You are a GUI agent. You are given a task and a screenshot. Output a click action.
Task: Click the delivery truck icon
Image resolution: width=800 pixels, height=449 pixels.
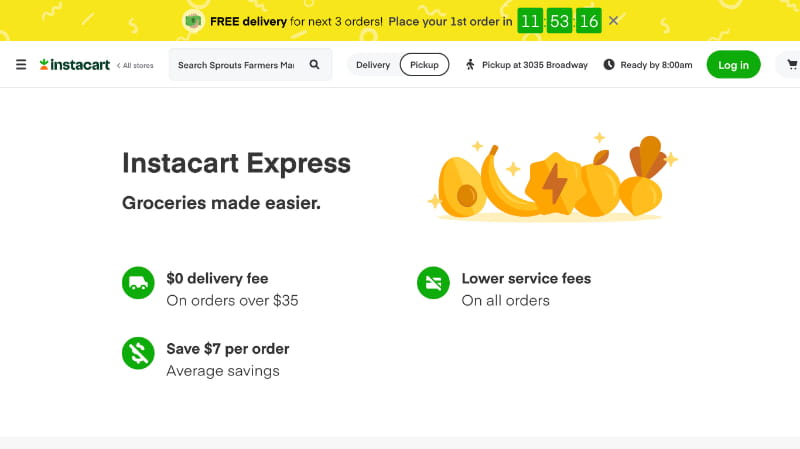pos(138,283)
